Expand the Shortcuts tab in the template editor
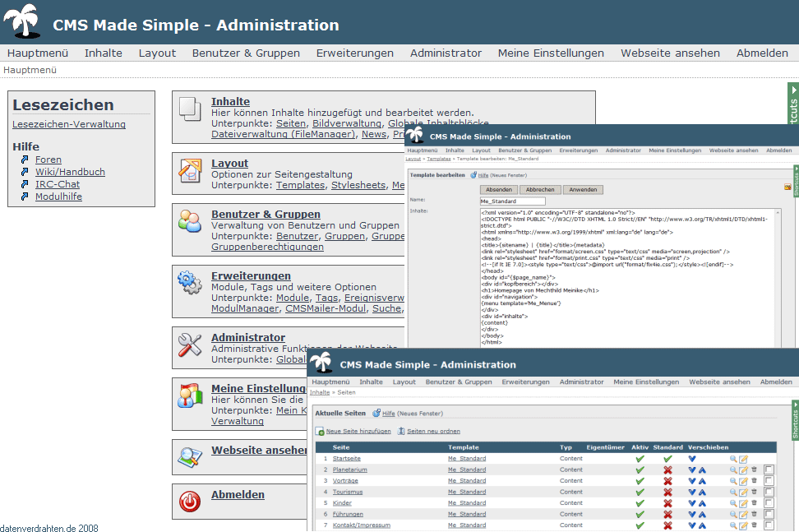Screen dimensions: 799x532 (796, 182)
